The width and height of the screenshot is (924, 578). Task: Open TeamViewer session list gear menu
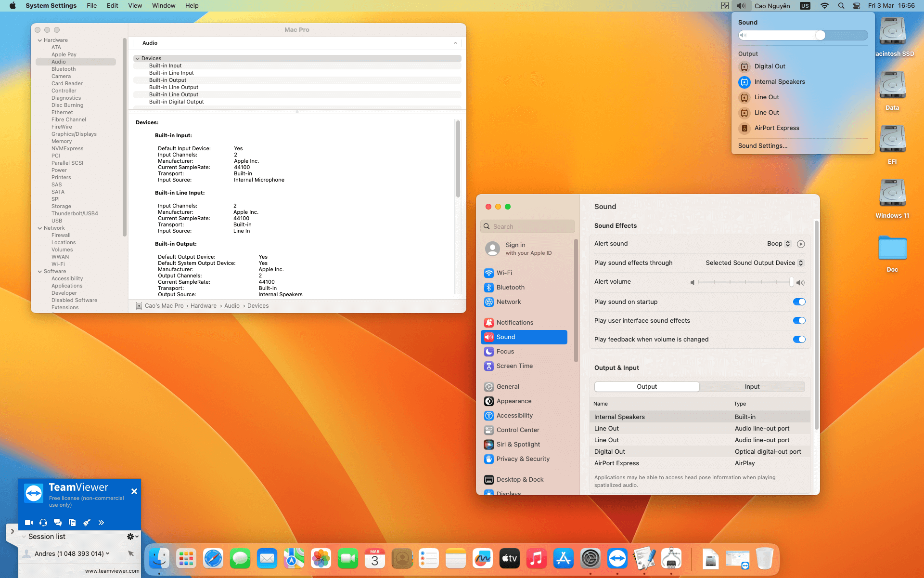[x=132, y=536]
